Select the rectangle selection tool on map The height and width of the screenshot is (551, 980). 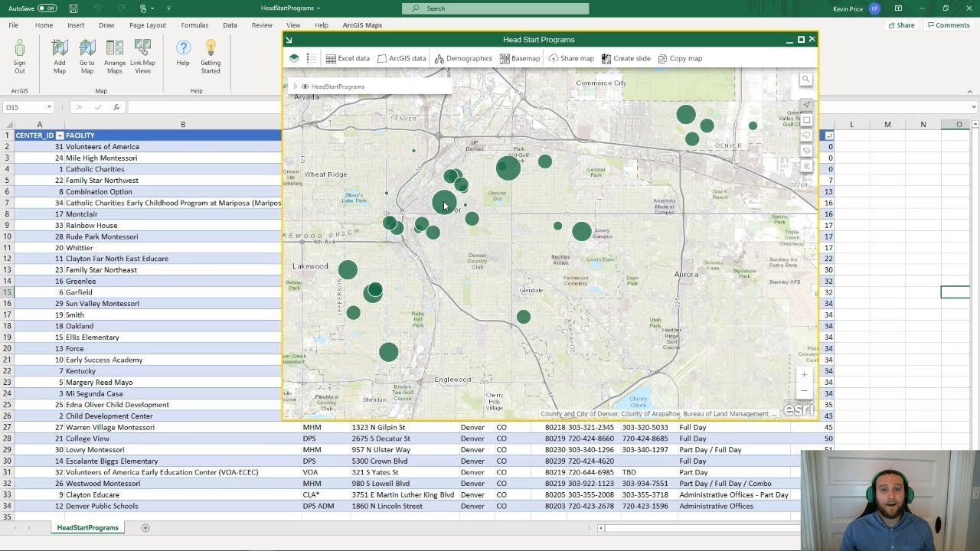pos(806,120)
